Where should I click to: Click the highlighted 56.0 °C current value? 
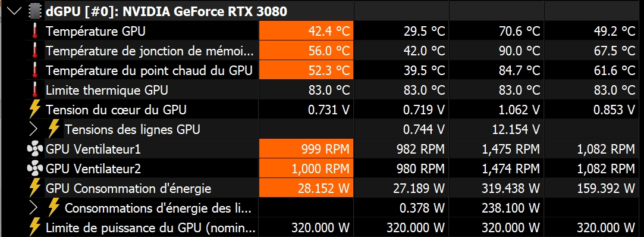[x=306, y=51]
